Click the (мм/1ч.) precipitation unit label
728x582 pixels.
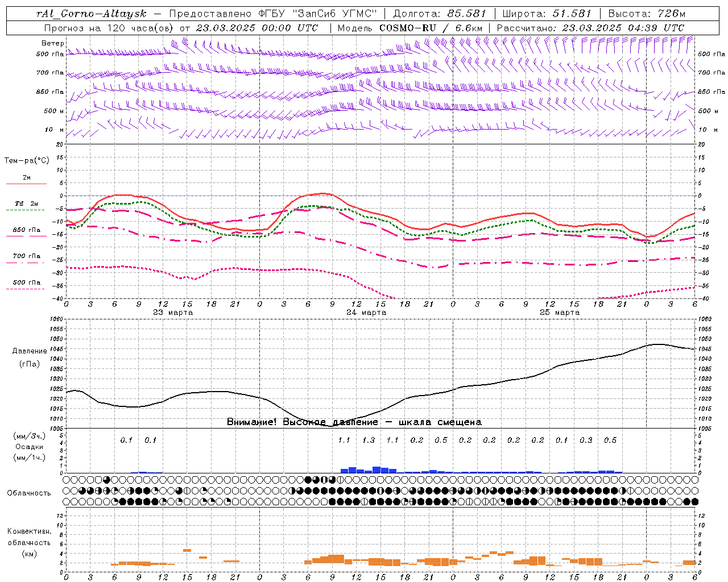tap(30, 458)
